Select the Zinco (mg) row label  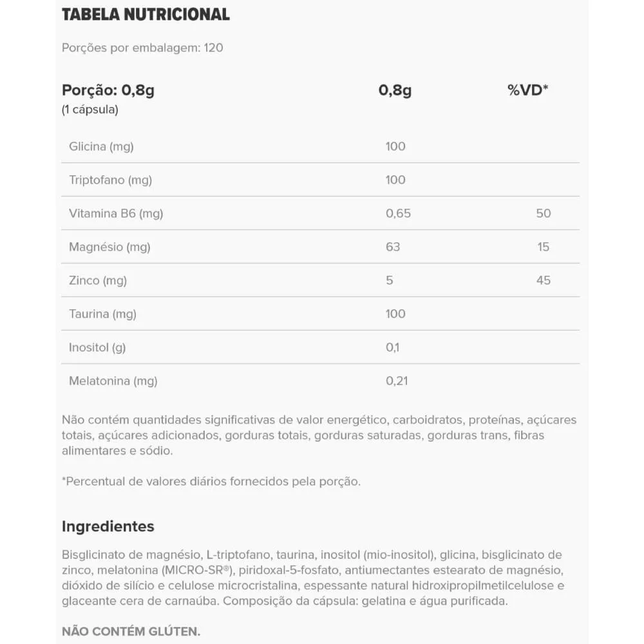tap(98, 280)
